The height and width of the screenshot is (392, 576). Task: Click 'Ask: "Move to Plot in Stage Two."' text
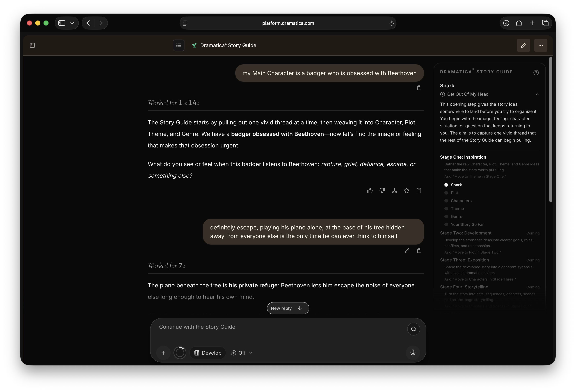[x=472, y=252]
